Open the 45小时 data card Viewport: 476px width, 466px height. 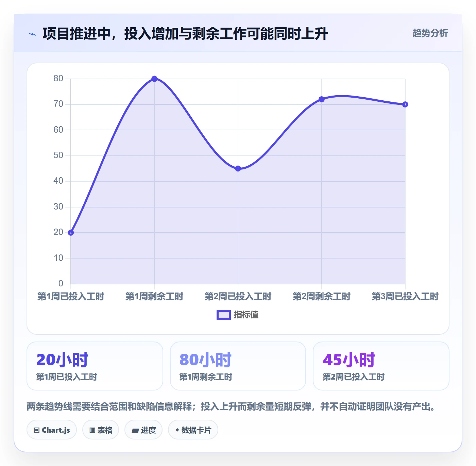[381, 366]
